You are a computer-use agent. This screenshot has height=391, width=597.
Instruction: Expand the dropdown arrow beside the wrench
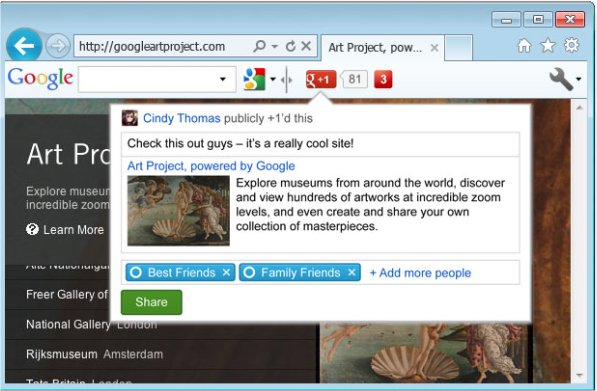pyautogui.click(x=578, y=79)
